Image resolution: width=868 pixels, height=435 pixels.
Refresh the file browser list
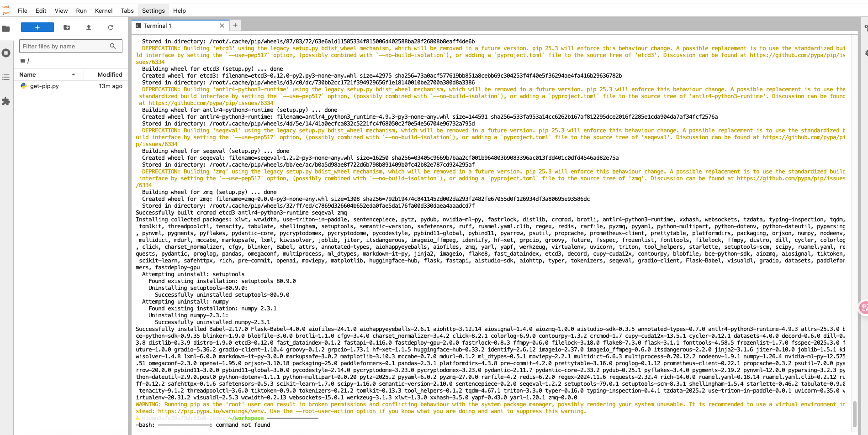click(x=111, y=27)
